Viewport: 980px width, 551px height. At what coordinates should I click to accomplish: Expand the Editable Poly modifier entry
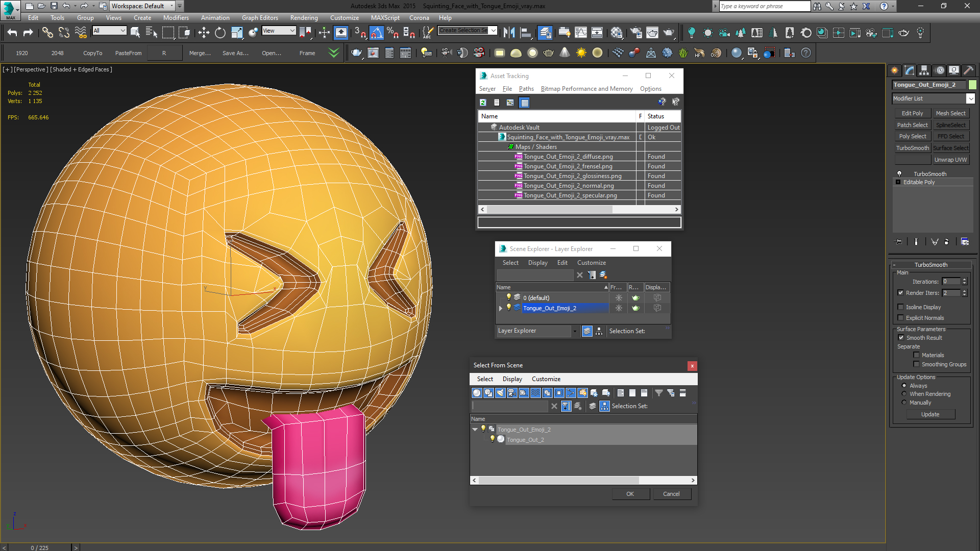(898, 182)
